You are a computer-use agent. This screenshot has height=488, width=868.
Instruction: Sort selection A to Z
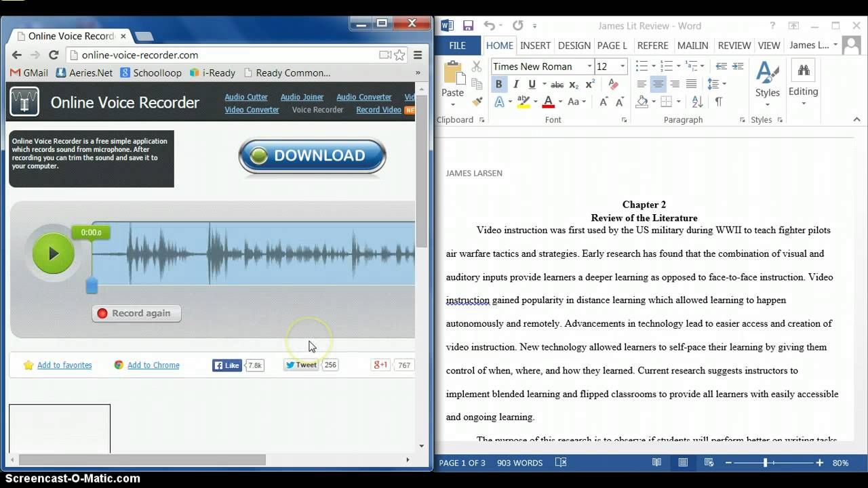click(698, 102)
